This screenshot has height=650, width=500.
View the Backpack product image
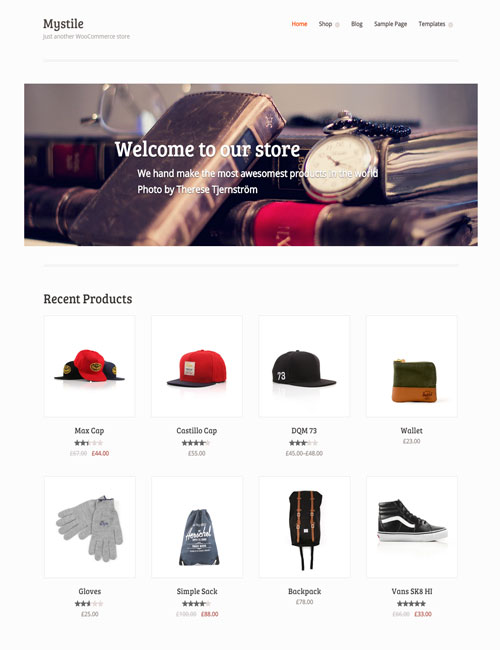[304, 527]
